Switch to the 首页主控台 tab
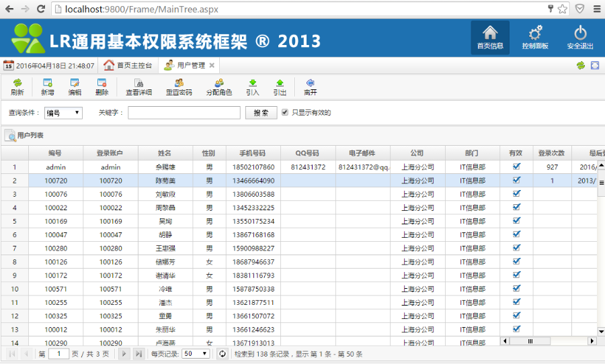Viewport: 605px width, 364px height. click(x=128, y=66)
